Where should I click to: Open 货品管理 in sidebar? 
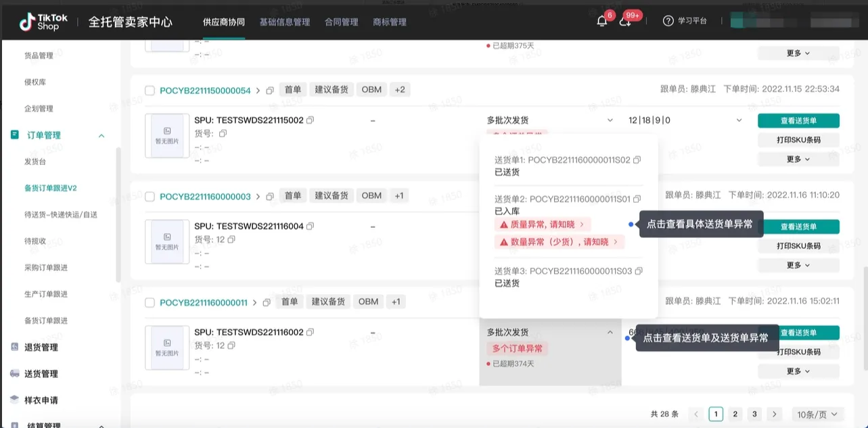[39, 55]
